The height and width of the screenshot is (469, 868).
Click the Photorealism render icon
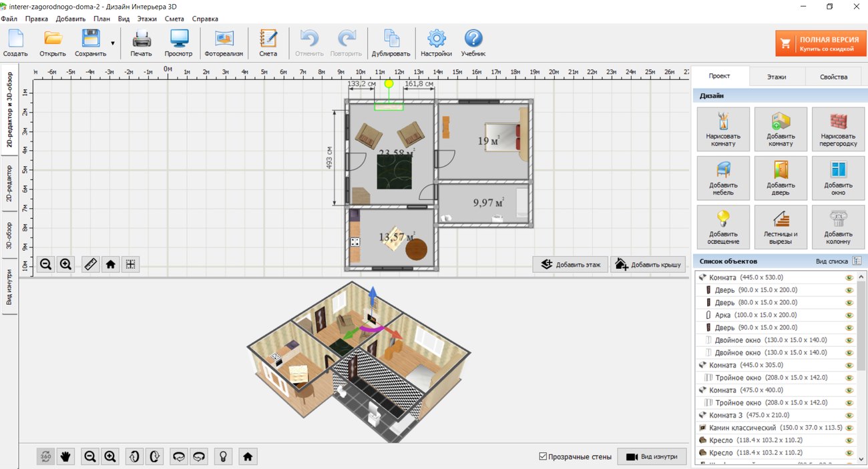tap(224, 43)
